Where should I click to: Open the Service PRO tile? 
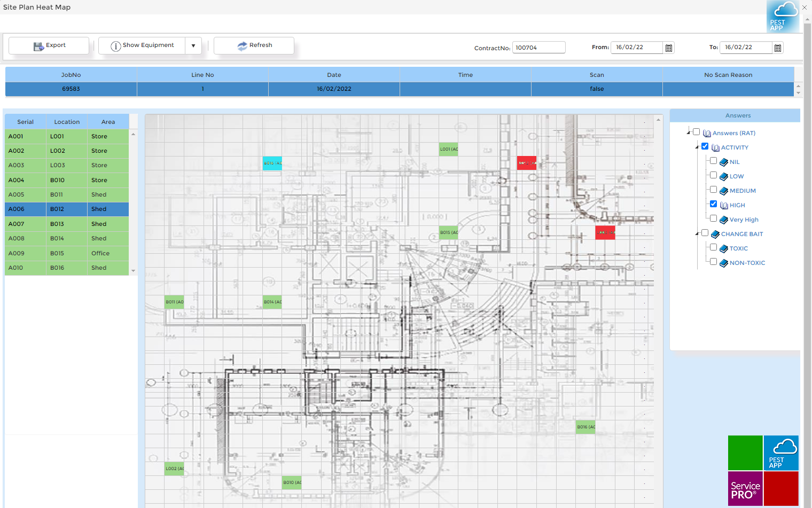pyautogui.click(x=745, y=488)
